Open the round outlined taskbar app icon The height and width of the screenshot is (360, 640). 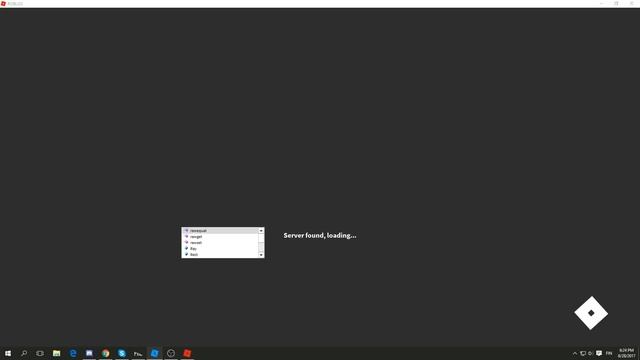(171, 353)
